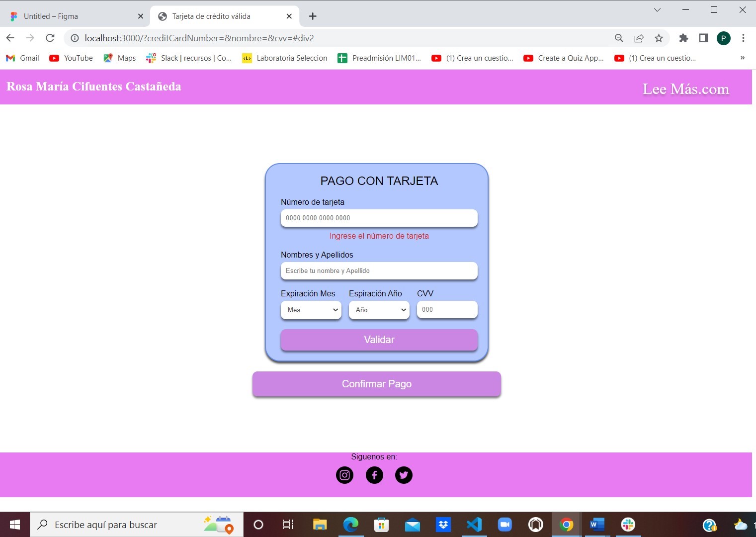Share this page via the share icon
The image size is (756, 537).
(639, 38)
